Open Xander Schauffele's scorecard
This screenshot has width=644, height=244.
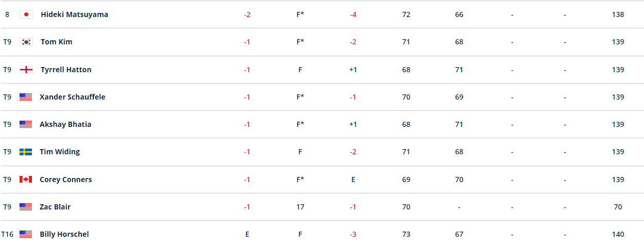(x=72, y=97)
